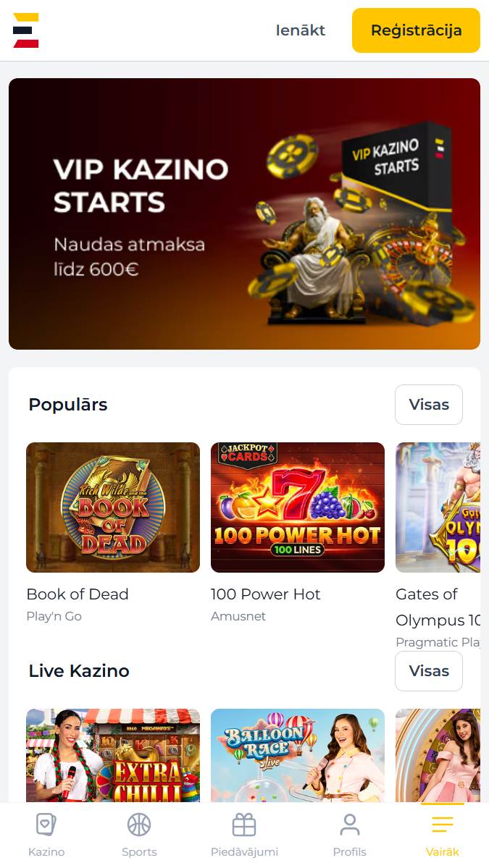This screenshot has height=868, width=489.
Task: Show all games in Live Kazino
Action: click(x=429, y=671)
